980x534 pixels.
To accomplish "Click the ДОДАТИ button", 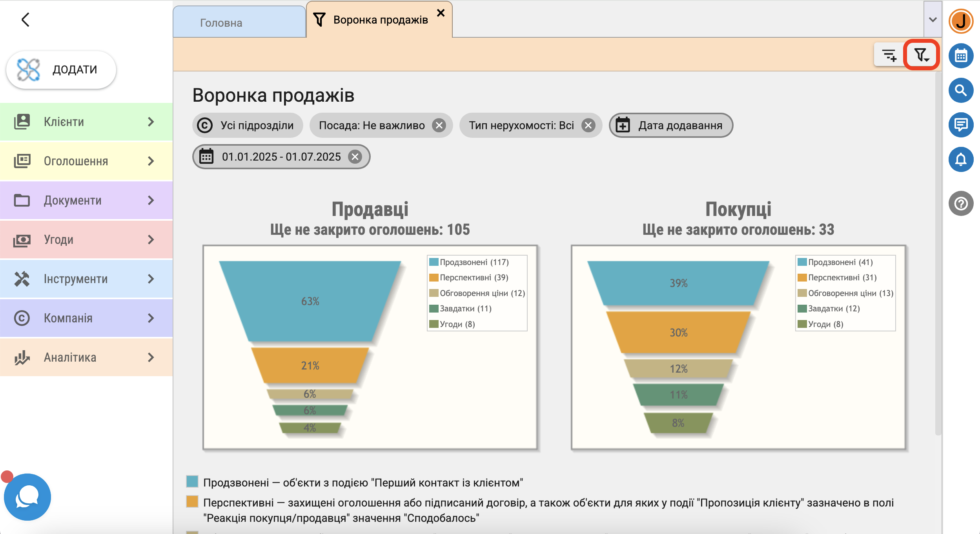I will [x=61, y=70].
